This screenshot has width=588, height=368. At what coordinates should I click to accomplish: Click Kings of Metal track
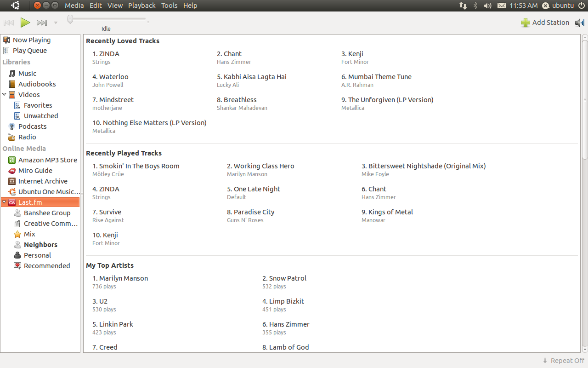(x=387, y=212)
